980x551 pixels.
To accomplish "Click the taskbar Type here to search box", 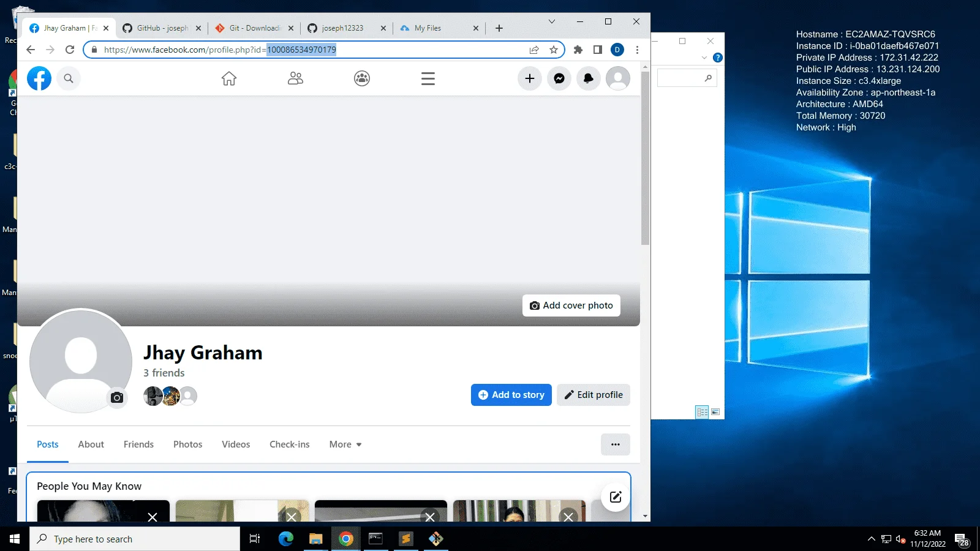I will click(x=135, y=539).
